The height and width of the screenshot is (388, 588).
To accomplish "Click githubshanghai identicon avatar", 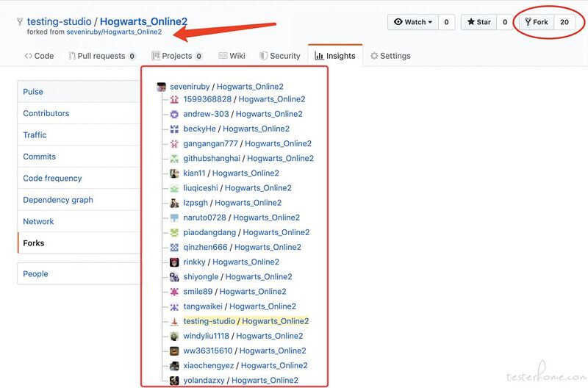I will point(174,159).
